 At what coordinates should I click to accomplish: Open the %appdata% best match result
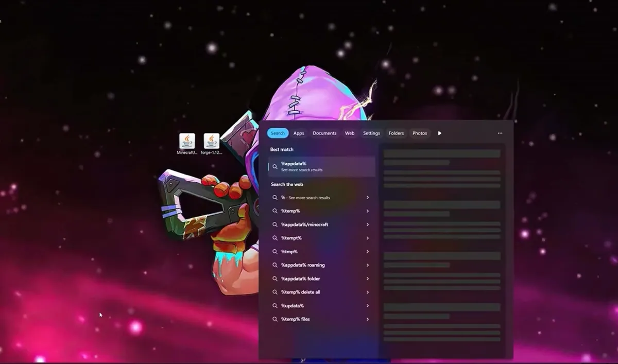pyautogui.click(x=321, y=167)
